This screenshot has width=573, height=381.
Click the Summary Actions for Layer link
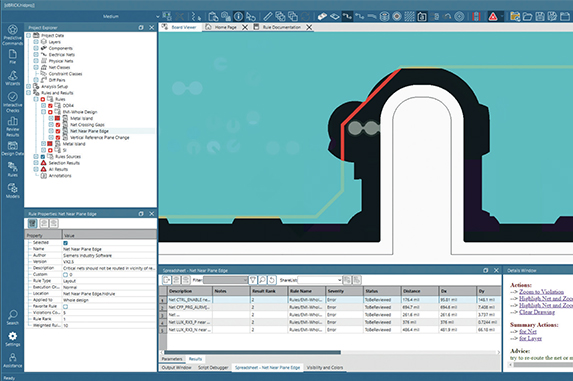coord(530,338)
